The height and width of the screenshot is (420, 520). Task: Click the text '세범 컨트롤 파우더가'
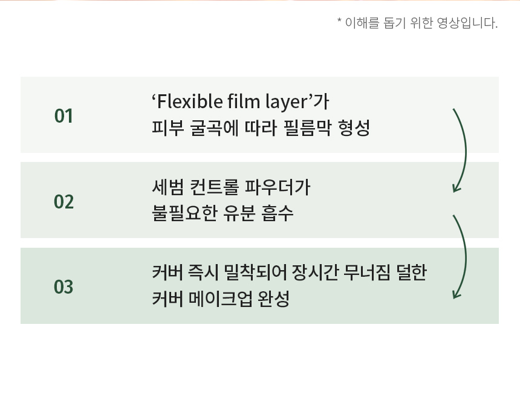coord(231,187)
